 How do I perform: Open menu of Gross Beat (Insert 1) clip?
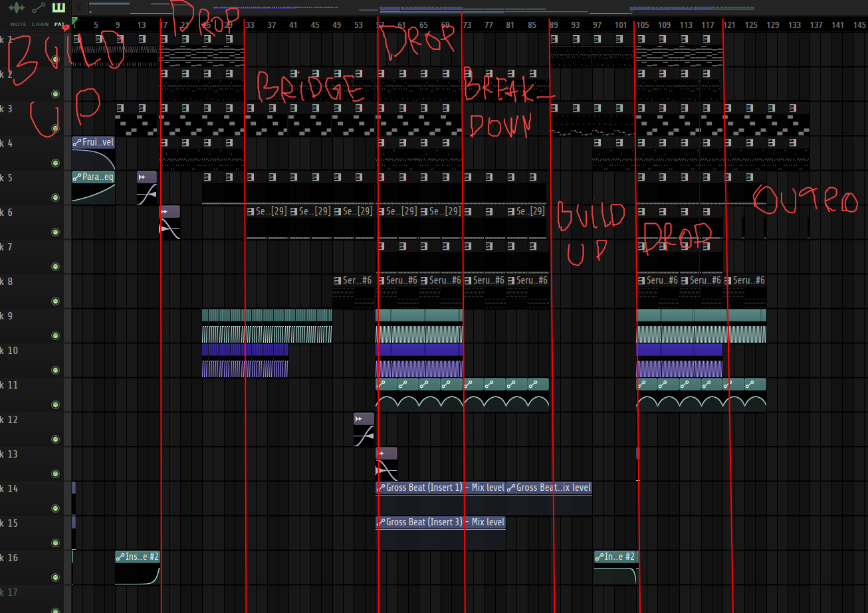[x=381, y=488]
